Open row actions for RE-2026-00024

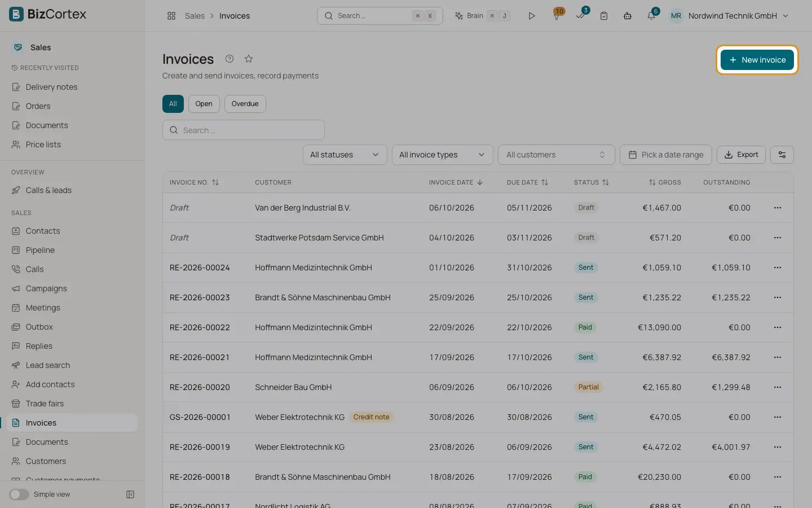tap(778, 268)
